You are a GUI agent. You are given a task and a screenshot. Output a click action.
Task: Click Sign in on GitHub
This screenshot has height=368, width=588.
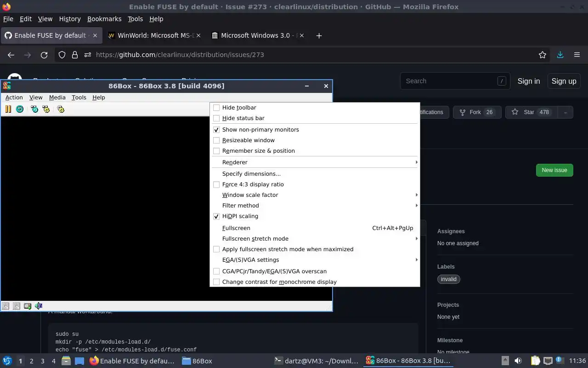(529, 81)
